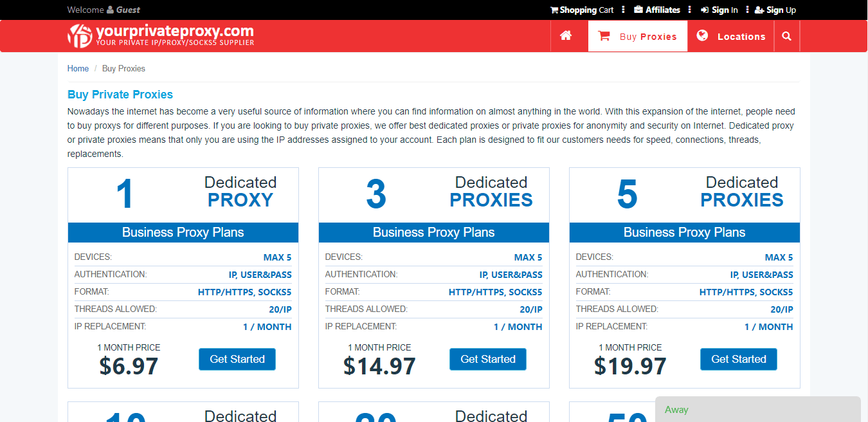Open the Away chat widget
Viewport: 868px width, 422px height.
tap(758, 409)
